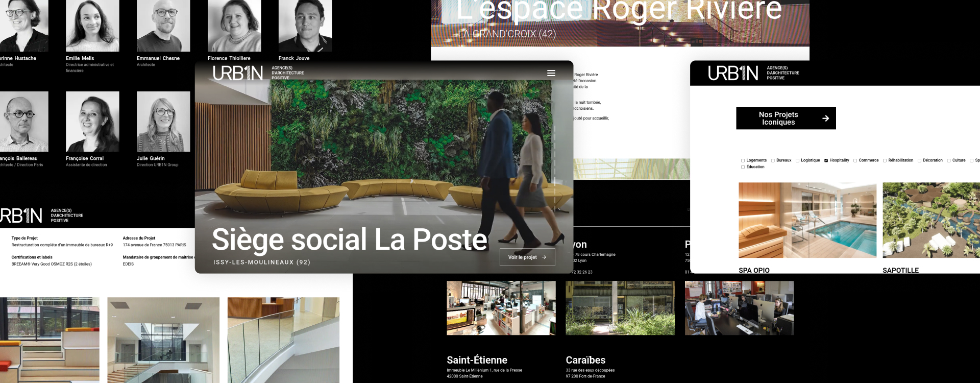Toggle the Décoration filter

tap(920, 160)
